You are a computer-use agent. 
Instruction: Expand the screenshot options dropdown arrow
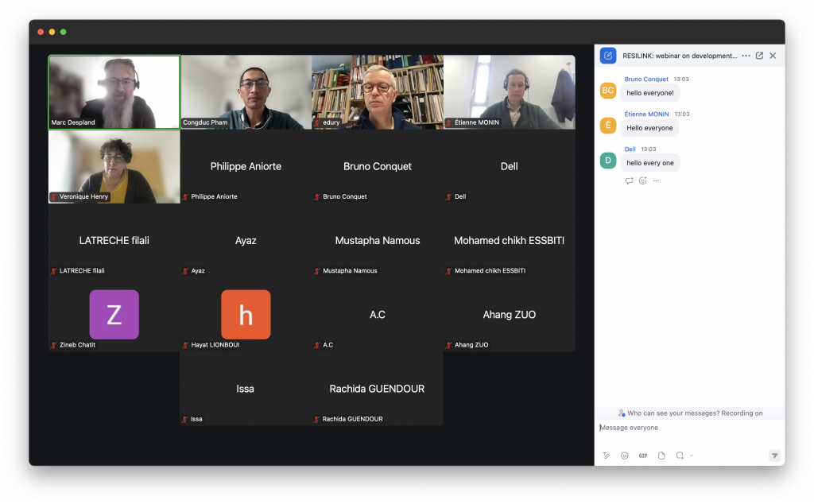[x=692, y=456]
